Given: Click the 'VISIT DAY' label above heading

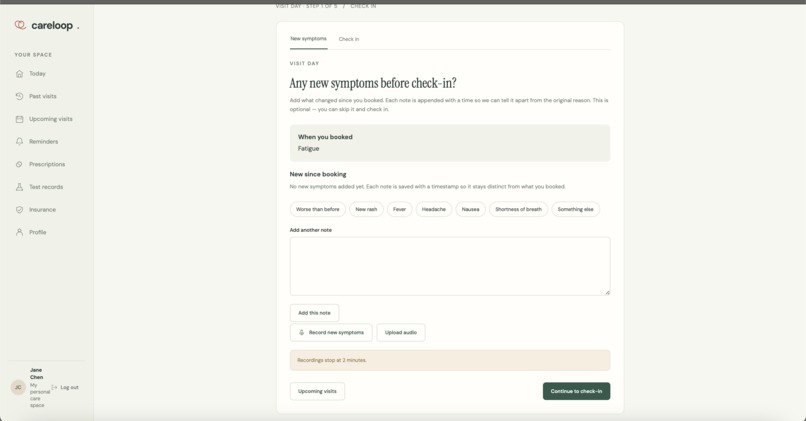Looking at the screenshot, I should [304, 64].
